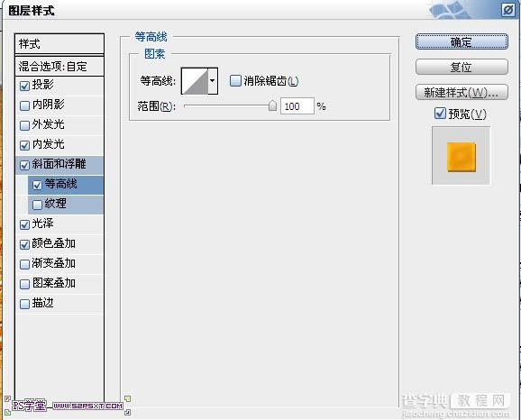521x420 pixels.
Task: Select the 描边 label in the list
Action: pyautogui.click(x=43, y=303)
